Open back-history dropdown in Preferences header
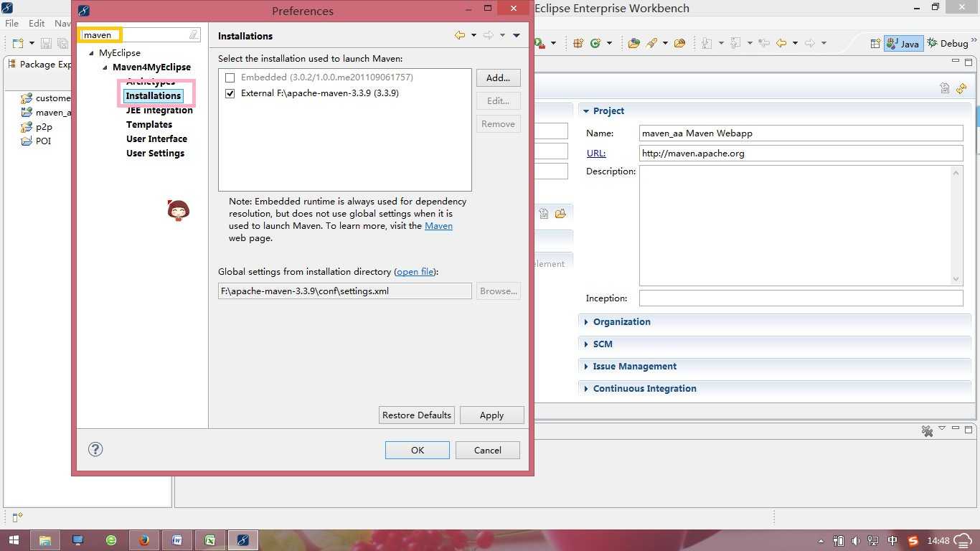The width and height of the screenshot is (980, 551). tap(473, 35)
